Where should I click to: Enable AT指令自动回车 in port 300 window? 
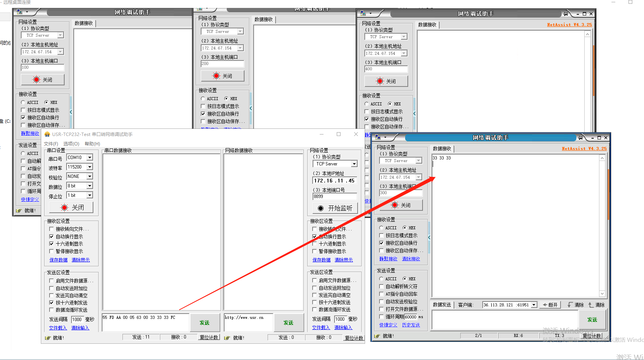click(381, 294)
